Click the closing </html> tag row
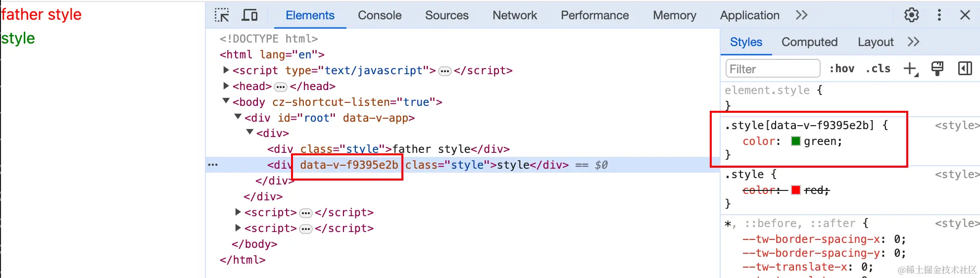 tap(243, 260)
